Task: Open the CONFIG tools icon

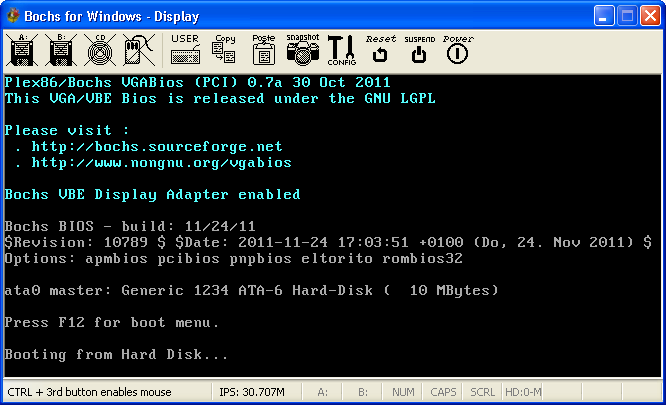Action: click(x=341, y=50)
